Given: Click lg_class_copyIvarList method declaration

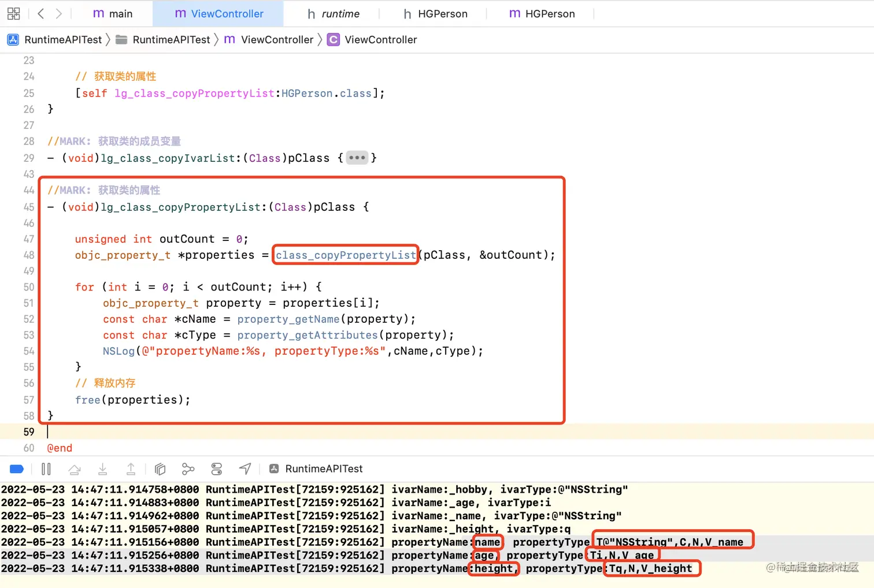Looking at the screenshot, I should click(x=212, y=158).
